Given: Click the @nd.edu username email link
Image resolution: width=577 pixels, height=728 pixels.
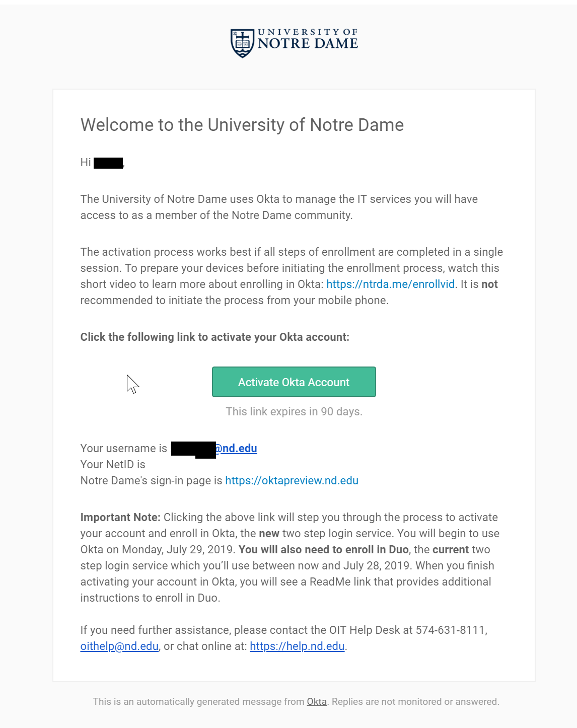Looking at the screenshot, I should pyautogui.click(x=236, y=448).
